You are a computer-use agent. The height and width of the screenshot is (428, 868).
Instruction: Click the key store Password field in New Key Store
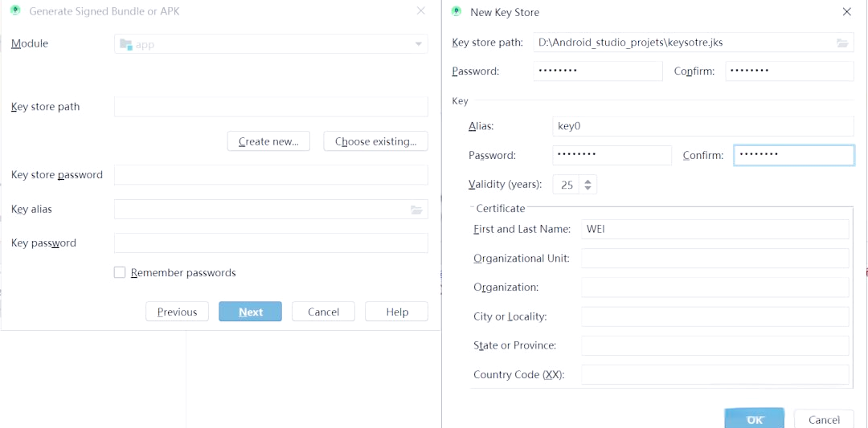pos(598,71)
